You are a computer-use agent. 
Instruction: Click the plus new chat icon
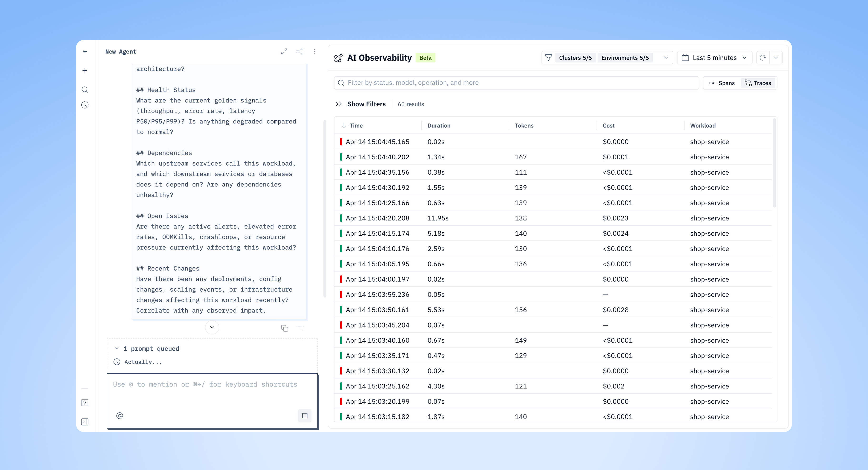tap(85, 70)
